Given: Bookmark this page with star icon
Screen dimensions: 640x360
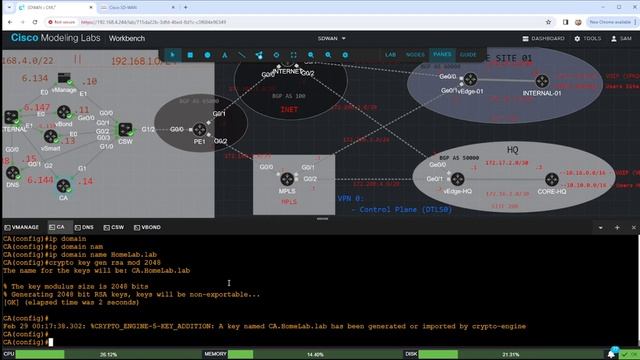Looking at the screenshot, I should 548,22.
